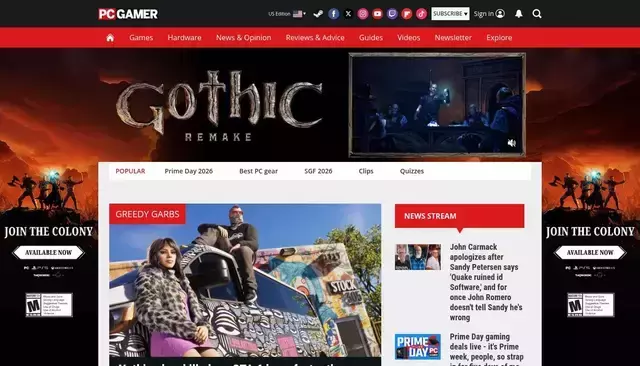Open the Greedy Garbs featured article image

pyautogui.click(x=245, y=281)
